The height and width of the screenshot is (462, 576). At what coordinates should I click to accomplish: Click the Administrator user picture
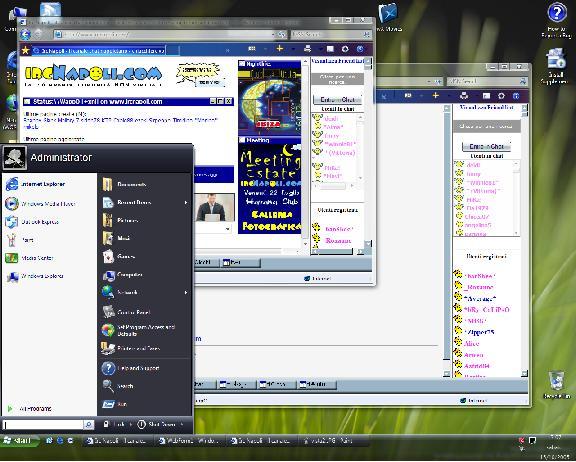pos(14,158)
